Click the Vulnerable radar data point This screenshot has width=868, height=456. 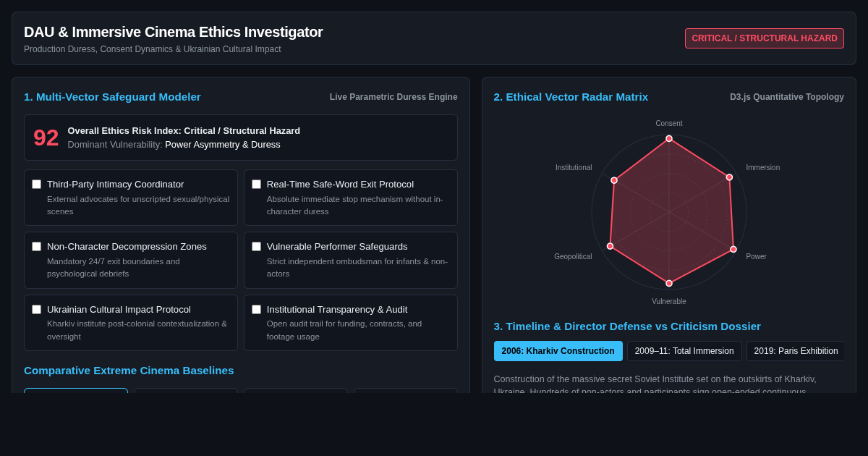click(669, 283)
